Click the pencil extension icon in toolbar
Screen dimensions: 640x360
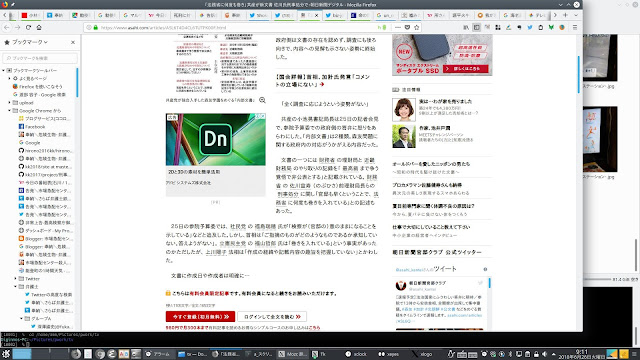pyautogui.click(x=509, y=27)
